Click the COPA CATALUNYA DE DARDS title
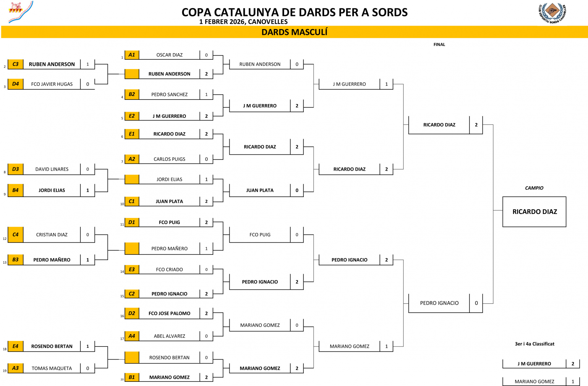Image resolution: width=588 pixels, height=386 pixels. click(x=294, y=12)
